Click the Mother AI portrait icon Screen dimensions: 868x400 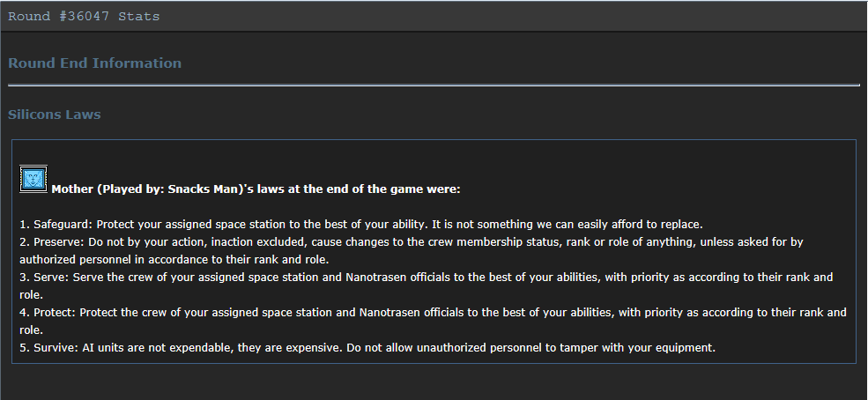click(x=33, y=179)
